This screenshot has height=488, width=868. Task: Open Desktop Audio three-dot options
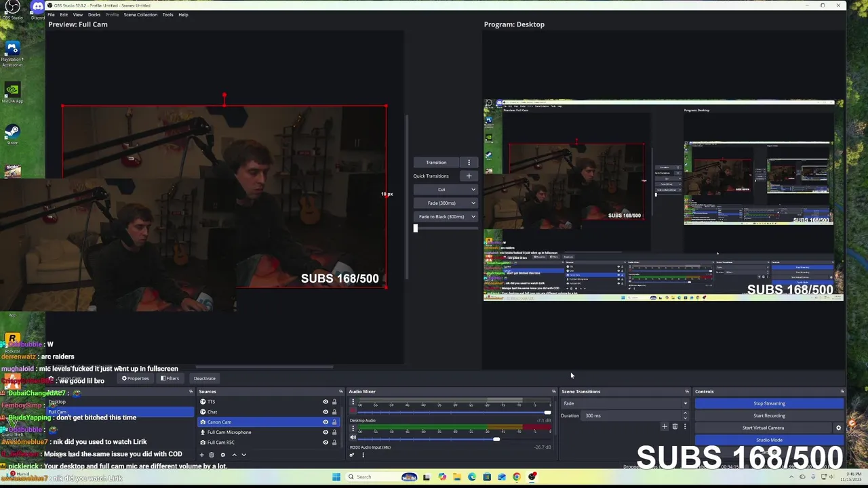tap(353, 430)
